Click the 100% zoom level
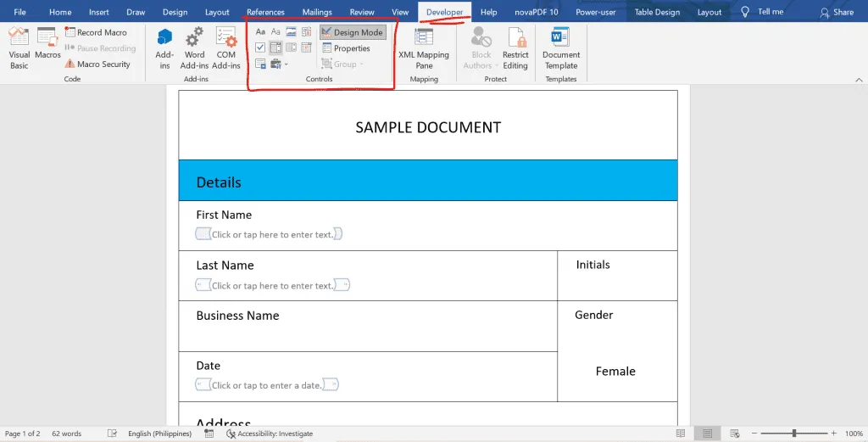 coord(854,434)
